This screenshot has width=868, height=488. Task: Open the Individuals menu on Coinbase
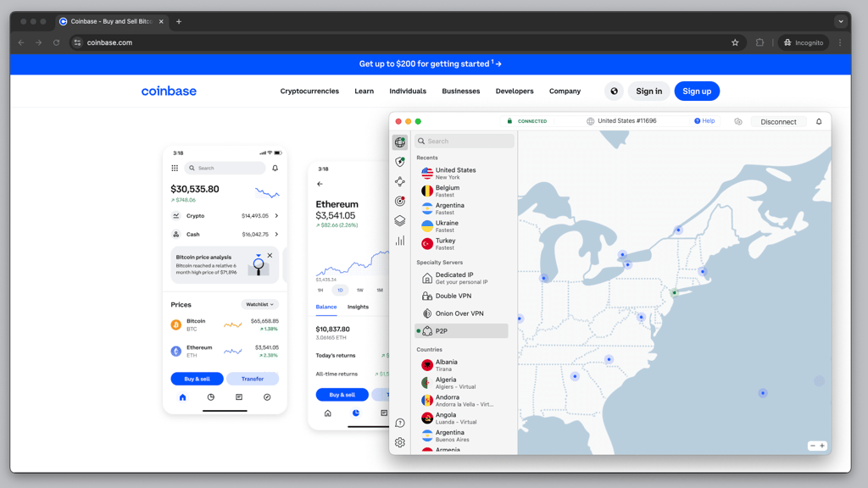408,91
